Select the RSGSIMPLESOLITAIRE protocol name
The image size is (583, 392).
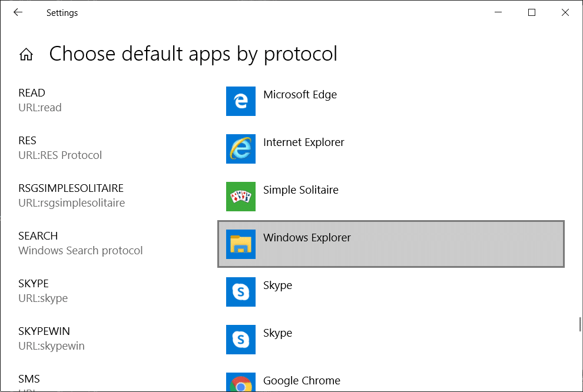[71, 188]
